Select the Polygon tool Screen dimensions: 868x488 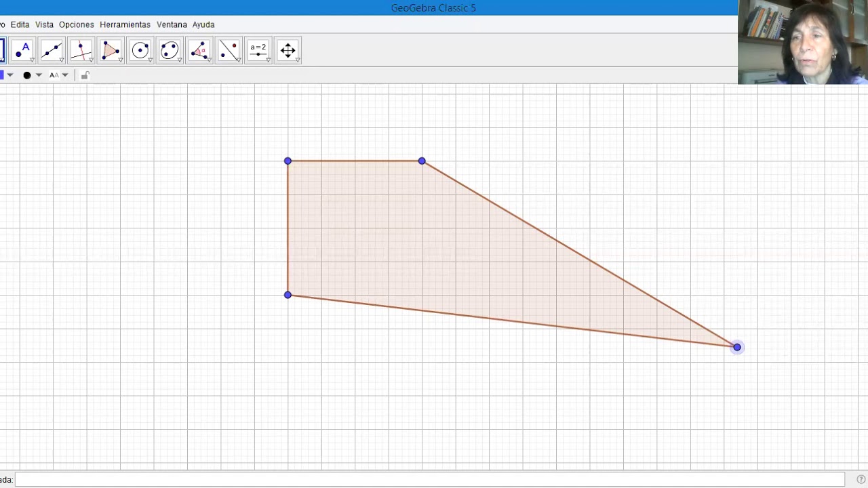tap(111, 51)
